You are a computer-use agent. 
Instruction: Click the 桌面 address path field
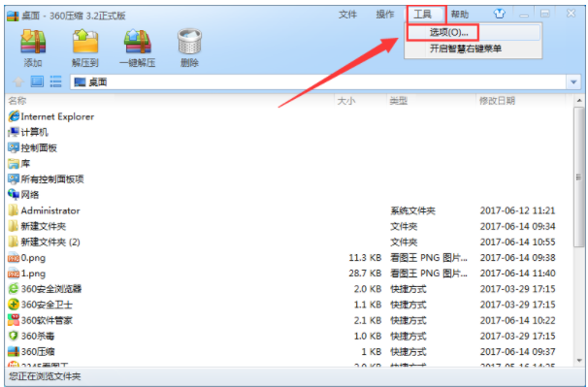coord(318,81)
